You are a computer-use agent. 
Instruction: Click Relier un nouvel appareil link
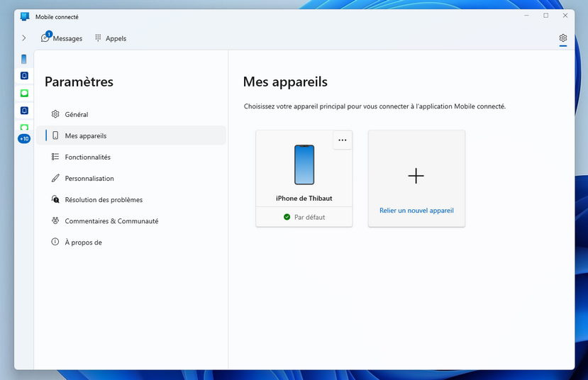click(x=416, y=211)
